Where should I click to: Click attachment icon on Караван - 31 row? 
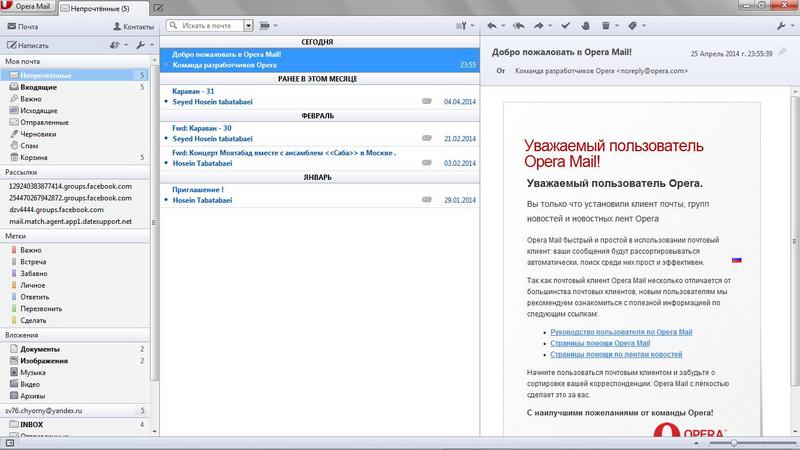tap(427, 101)
